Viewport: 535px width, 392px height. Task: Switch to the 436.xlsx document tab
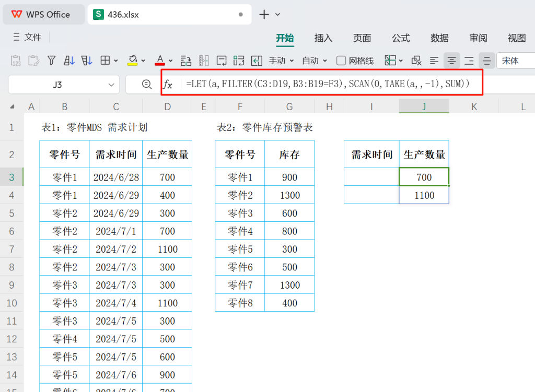(x=169, y=14)
